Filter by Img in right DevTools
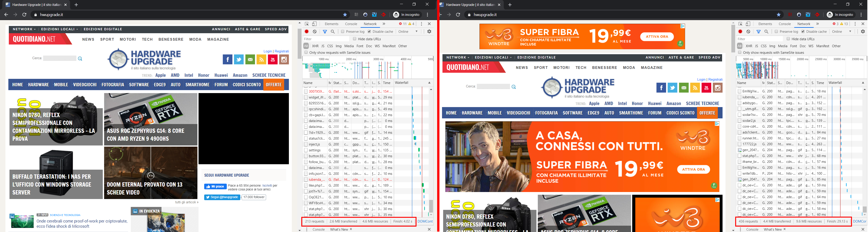The height and width of the screenshot is (232, 868). pos(772,46)
